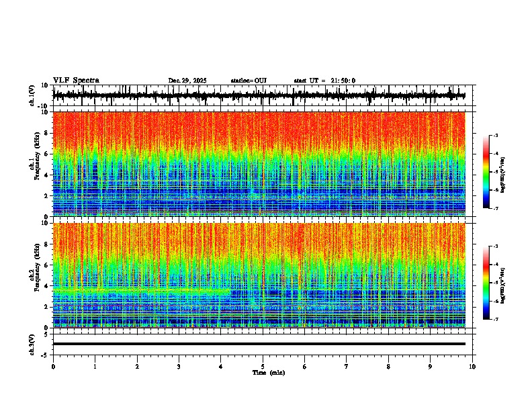The width and height of the screenshot is (532, 411).
Task: Click the "-7" tick on the ch.1 colorbar
Action: click(496, 209)
